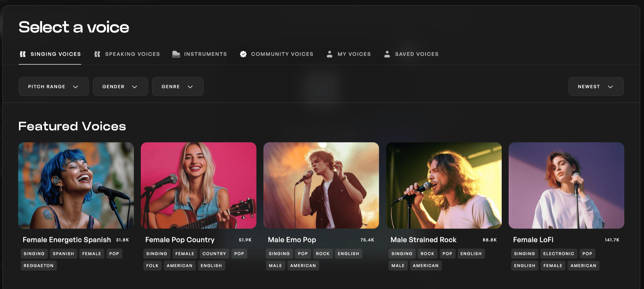Click the Male Emo Pop title

tap(292, 240)
